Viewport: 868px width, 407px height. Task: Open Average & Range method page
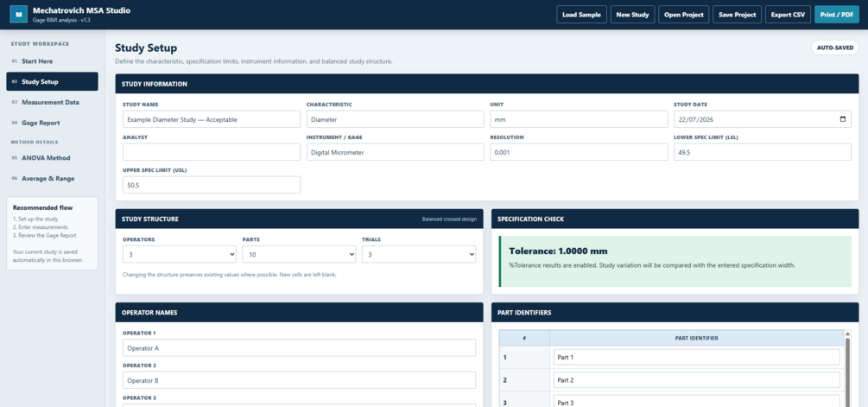coord(52,178)
